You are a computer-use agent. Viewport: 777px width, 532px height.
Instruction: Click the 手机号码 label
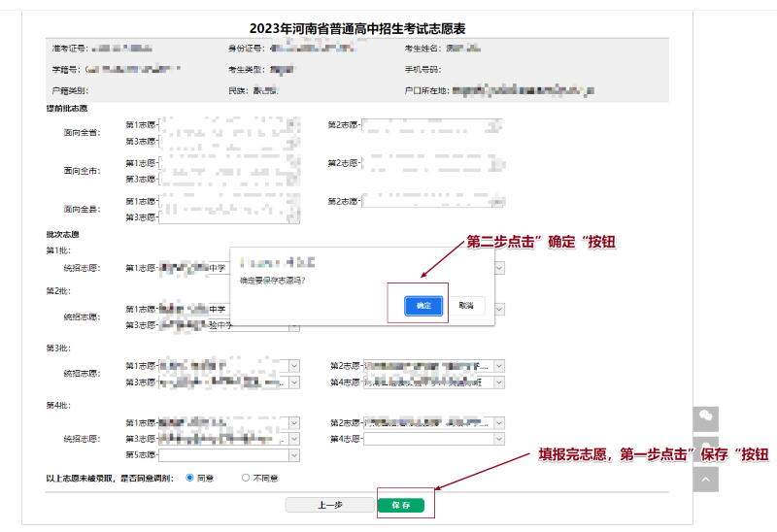pyautogui.click(x=422, y=69)
